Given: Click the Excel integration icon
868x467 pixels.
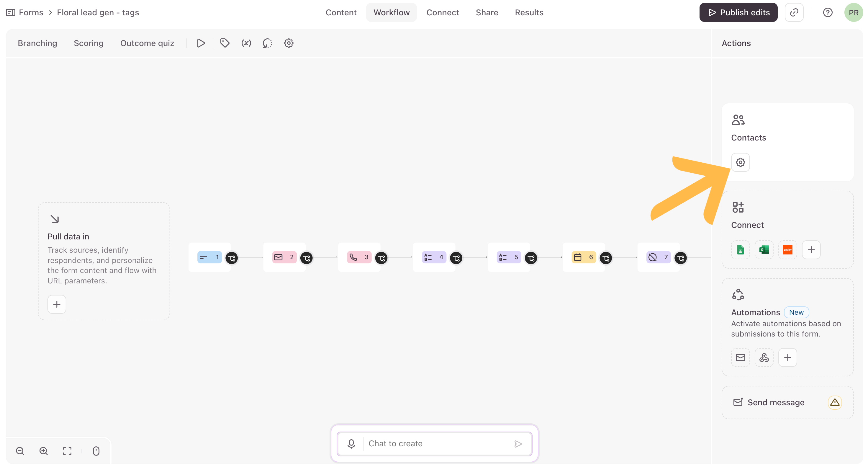Looking at the screenshot, I should (764, 250).
